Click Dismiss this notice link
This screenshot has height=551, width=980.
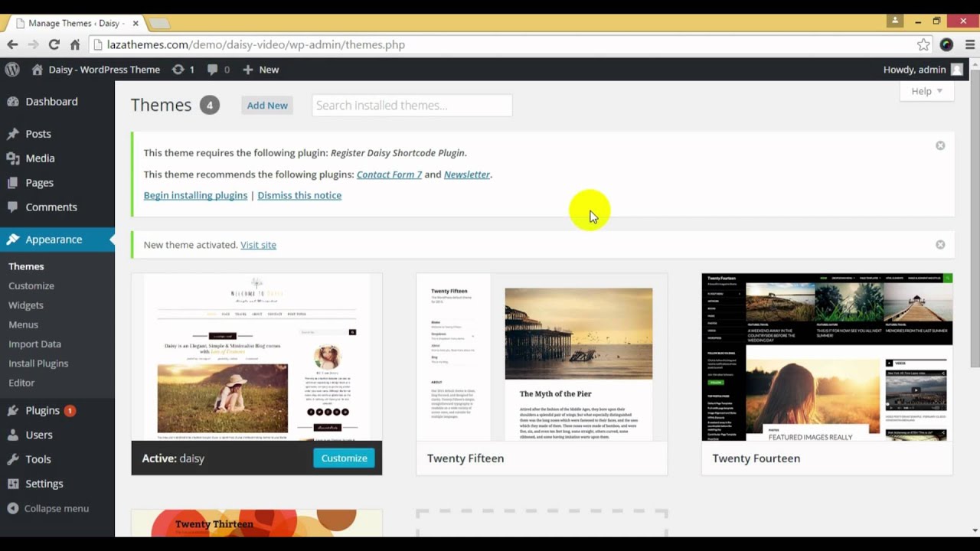click(299, 195)
